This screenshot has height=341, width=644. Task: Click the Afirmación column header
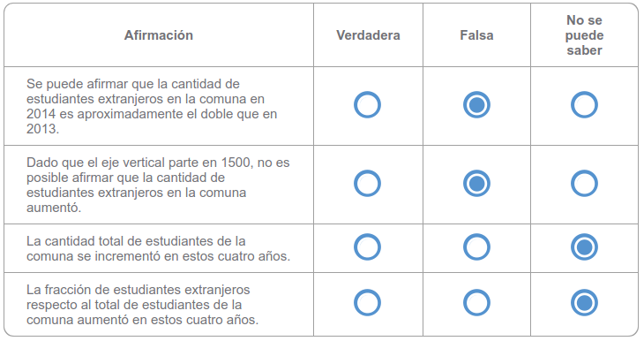coord(159,35)
